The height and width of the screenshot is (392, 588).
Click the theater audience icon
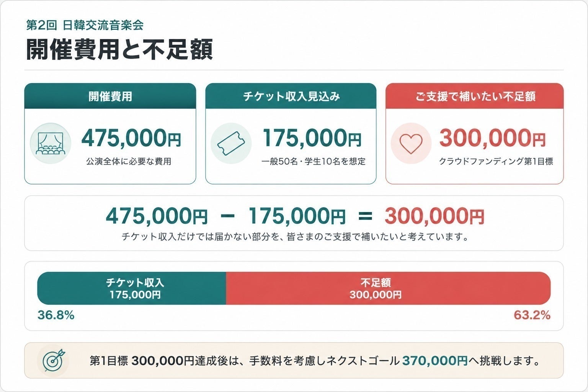[x=51, y=143]
